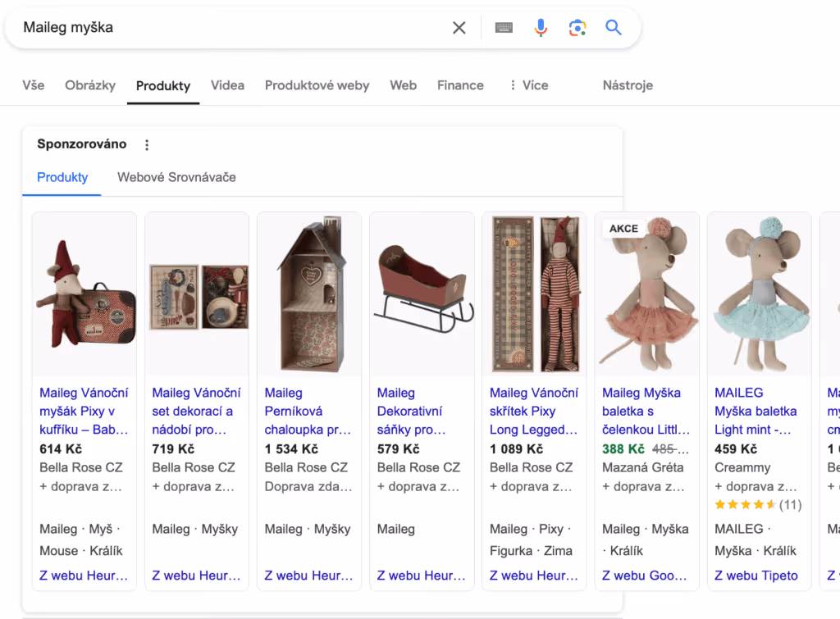Click the Mazaná Gréta seller name
This screenshot has width=840, height=619.
click(x=643, y=468)
